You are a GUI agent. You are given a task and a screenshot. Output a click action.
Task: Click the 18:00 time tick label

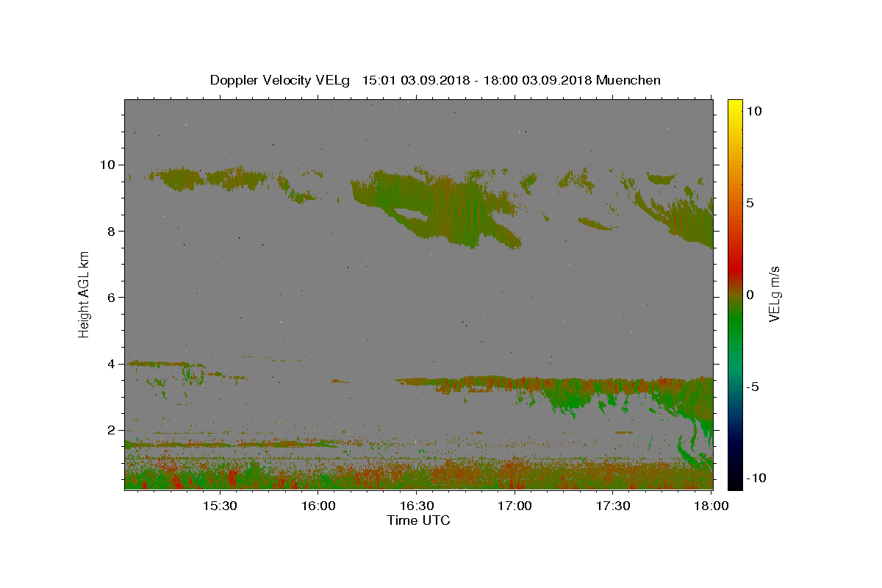pyautogui.click(x=711, y=506)
